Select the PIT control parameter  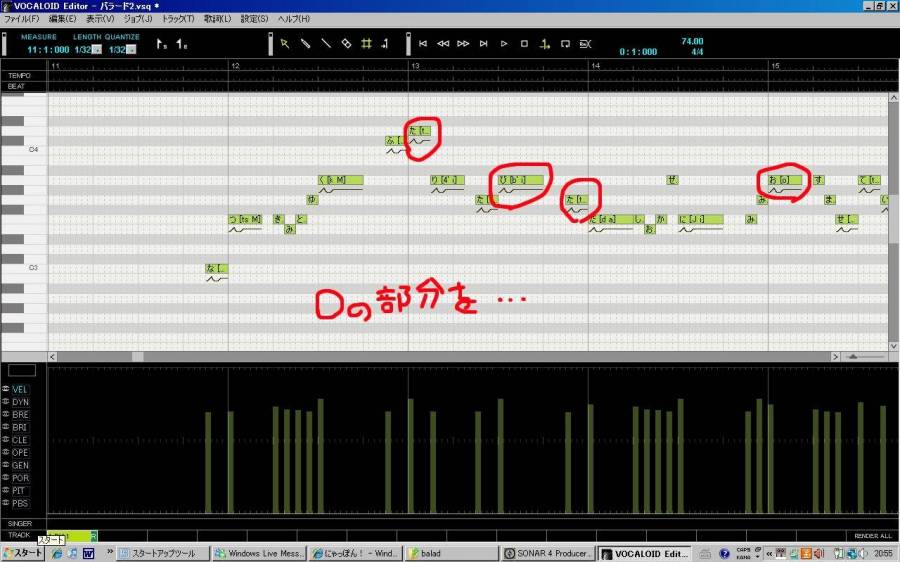20,490
